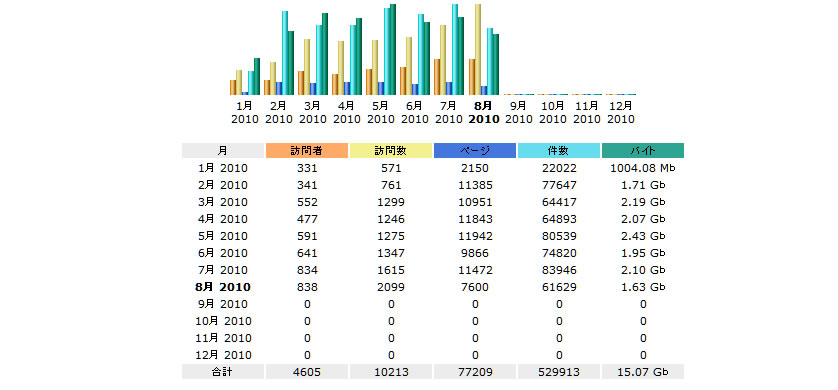Viewport: 838px width, 390px height.
Task: Open 1月 2010 label under the chart
Action: 245,112
